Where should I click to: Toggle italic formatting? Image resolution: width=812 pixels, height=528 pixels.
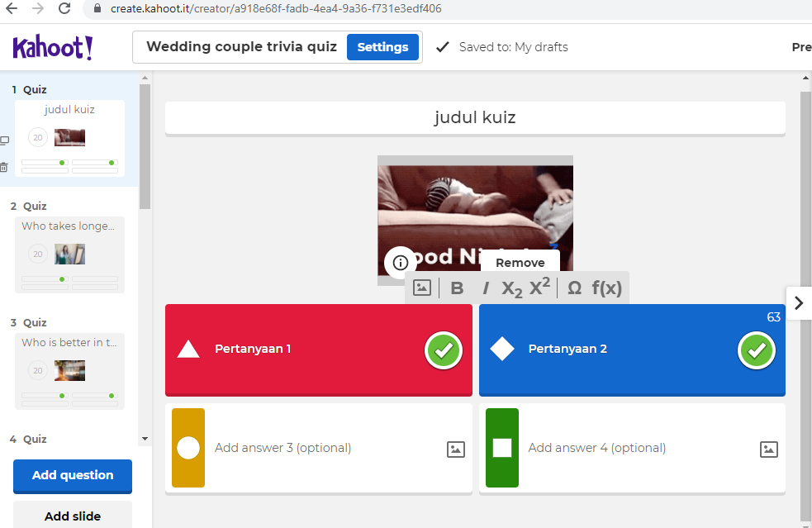pyautogui.click(x=485, y=288)
